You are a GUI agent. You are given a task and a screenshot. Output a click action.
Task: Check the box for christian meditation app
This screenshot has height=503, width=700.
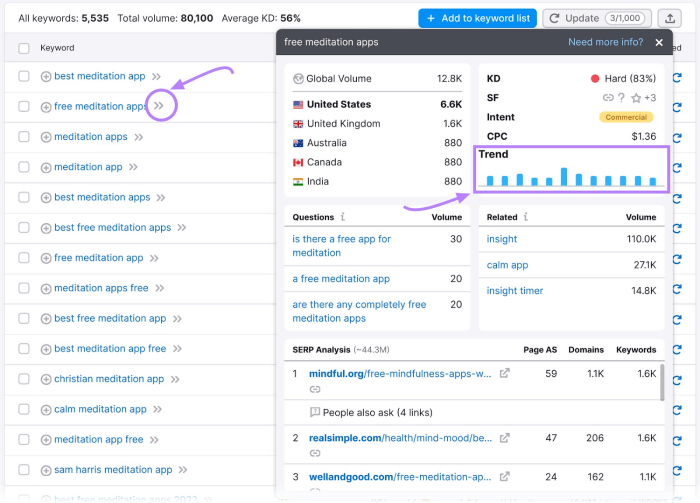pyautogui.click(x=24, y=379)
